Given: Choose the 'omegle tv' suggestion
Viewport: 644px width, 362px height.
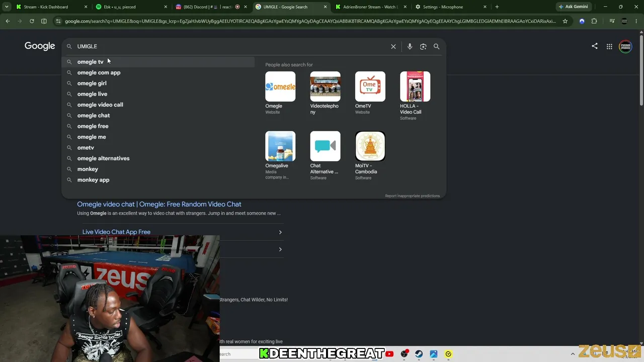Looking at the screenshot, I should pos(158,62).
